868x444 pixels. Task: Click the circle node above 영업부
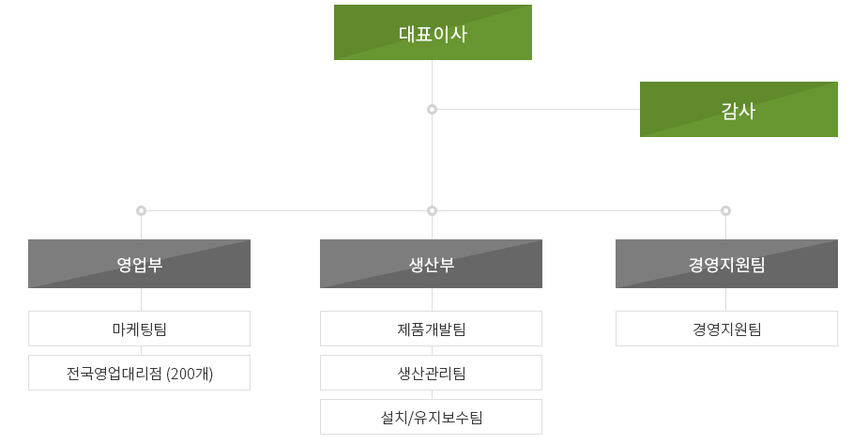pos(141,210)
